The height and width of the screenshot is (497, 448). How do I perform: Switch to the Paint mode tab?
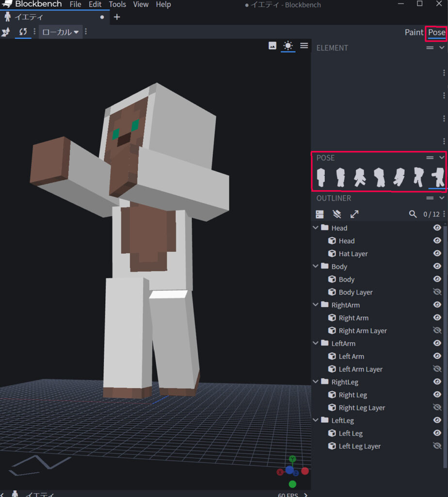click(x=414, y=32)
